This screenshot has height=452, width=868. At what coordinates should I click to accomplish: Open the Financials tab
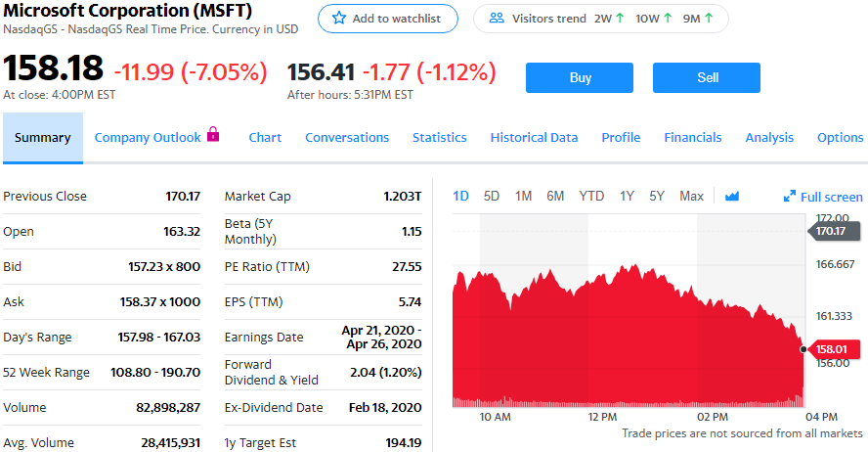point(692,138)
